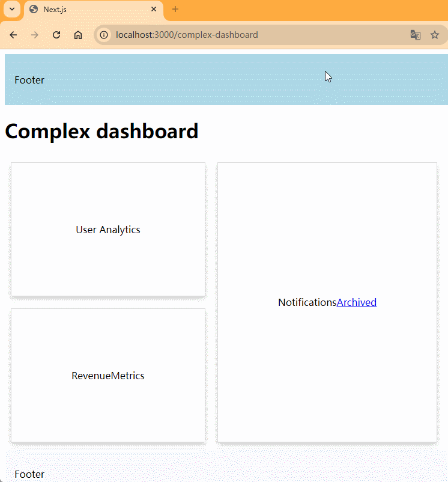
Task: Click the translate page icon
Action: click(415, 35)
